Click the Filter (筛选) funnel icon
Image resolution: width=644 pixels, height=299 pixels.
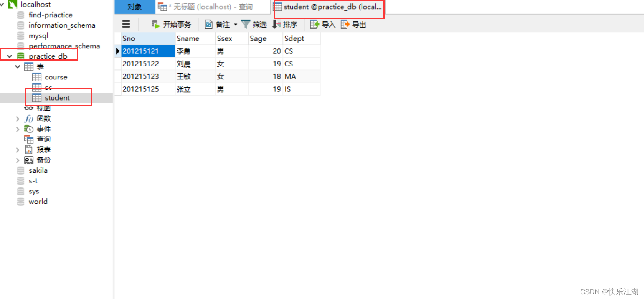246,24
